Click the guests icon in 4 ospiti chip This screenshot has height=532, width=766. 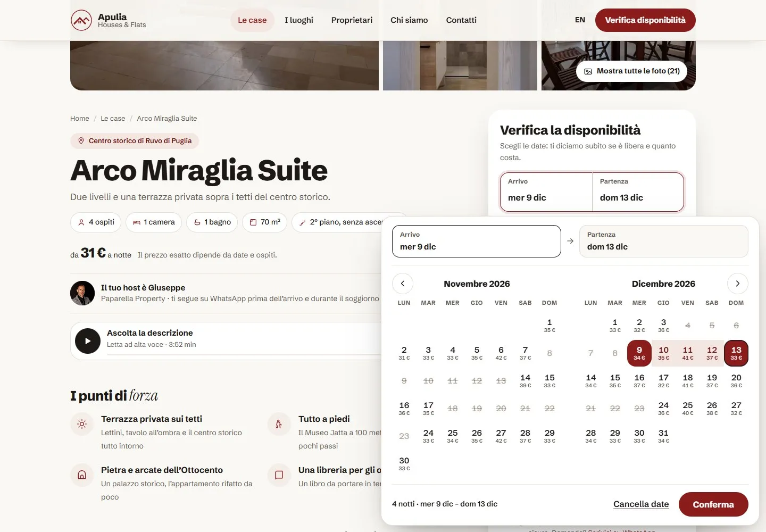(x=81, y=222)
